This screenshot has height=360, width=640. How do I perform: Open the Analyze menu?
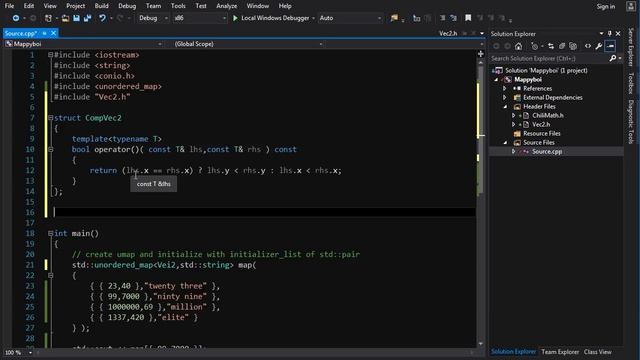coord(227,6)
